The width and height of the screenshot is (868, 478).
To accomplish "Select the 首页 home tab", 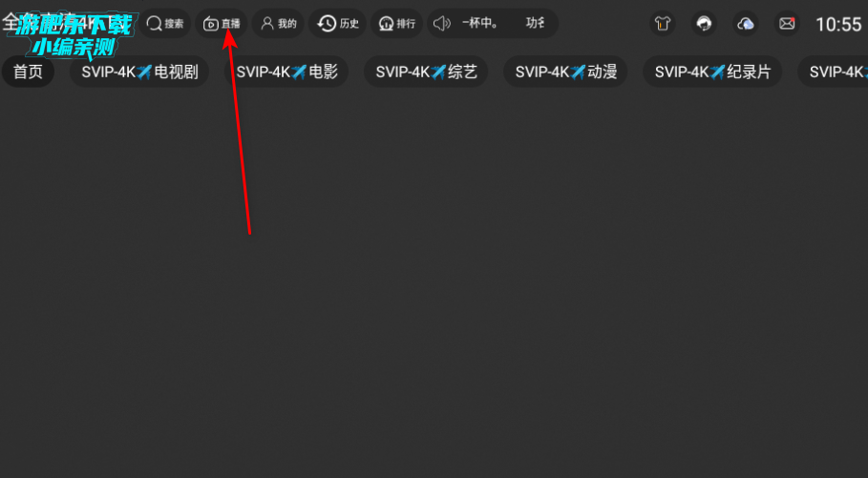I will click(28, 72).
